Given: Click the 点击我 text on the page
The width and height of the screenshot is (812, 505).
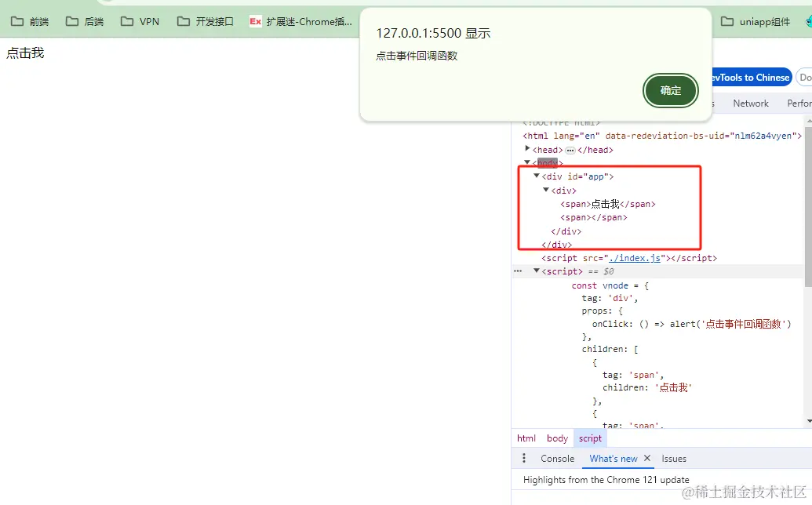Looking at the screenshot, I should click(x=25, y=53).
